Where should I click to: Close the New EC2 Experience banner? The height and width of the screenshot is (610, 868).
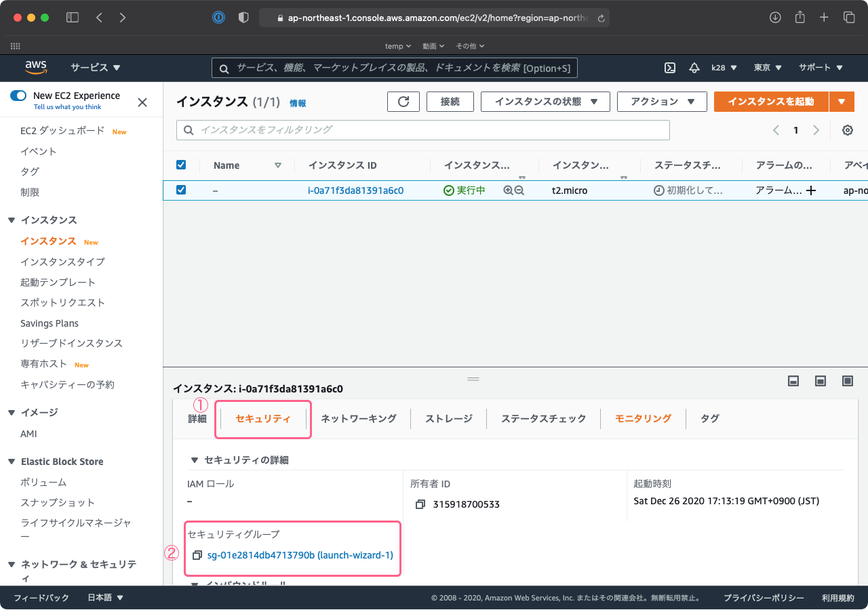point(142,102)
